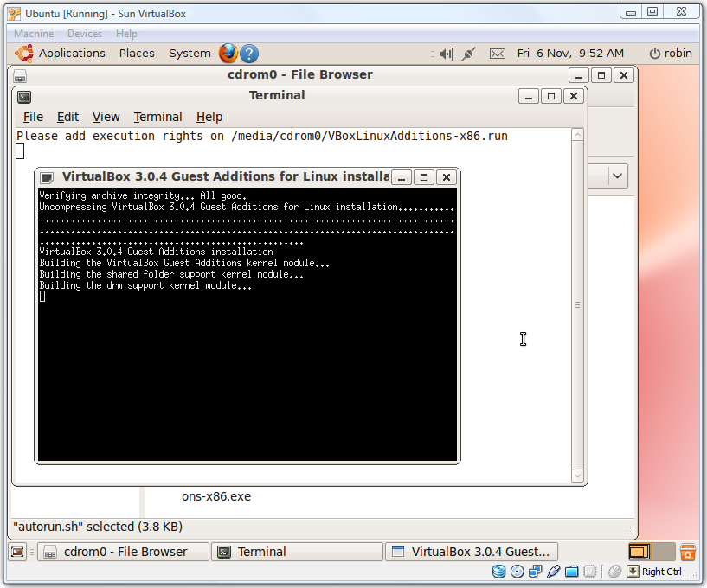Open the VirtualBox shared folders status icon

pos(571,571)
